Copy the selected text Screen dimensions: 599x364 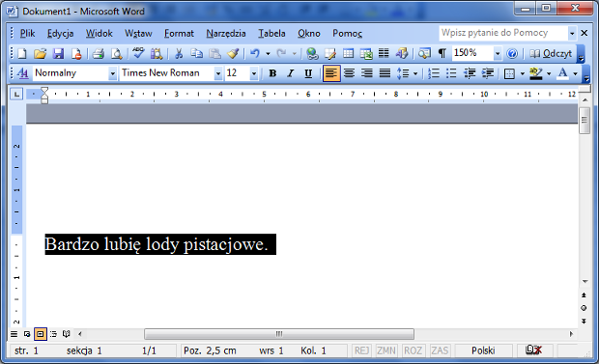pos(196,53)
